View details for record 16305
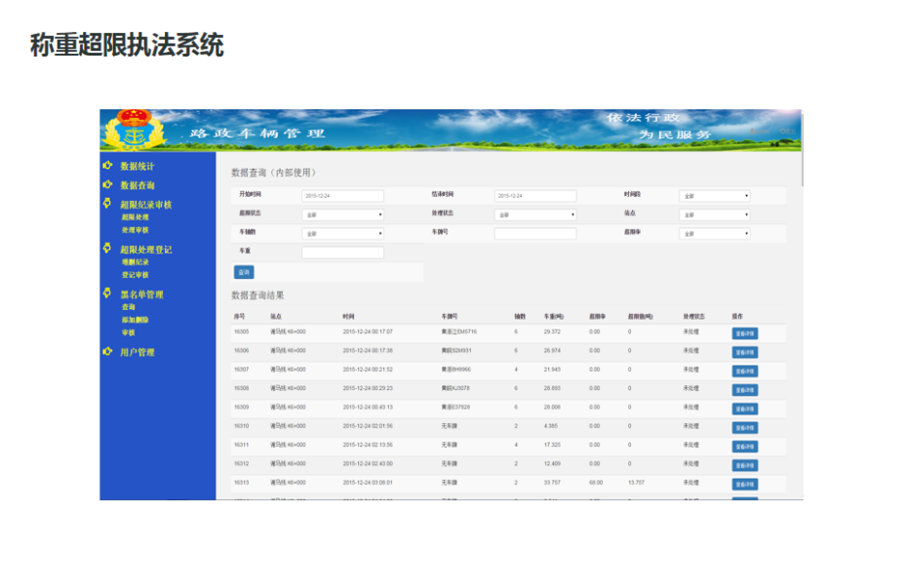 pos(744,333)
